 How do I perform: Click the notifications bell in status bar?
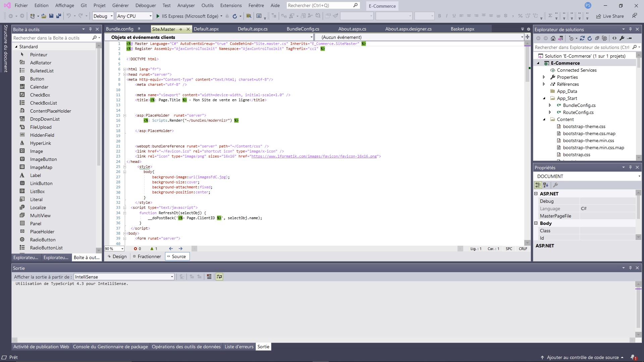point(633,357)
